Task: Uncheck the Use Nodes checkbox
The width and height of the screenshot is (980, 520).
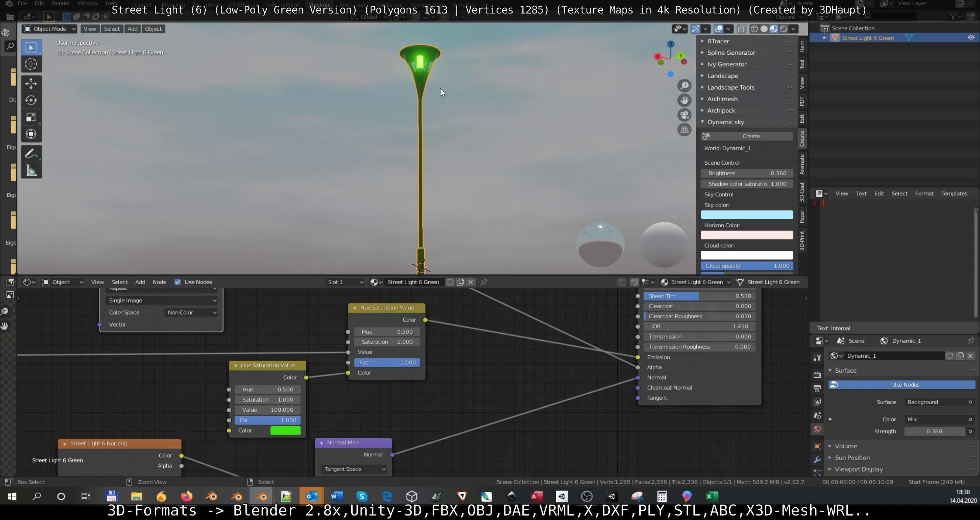Action: (x=178, y=282)
